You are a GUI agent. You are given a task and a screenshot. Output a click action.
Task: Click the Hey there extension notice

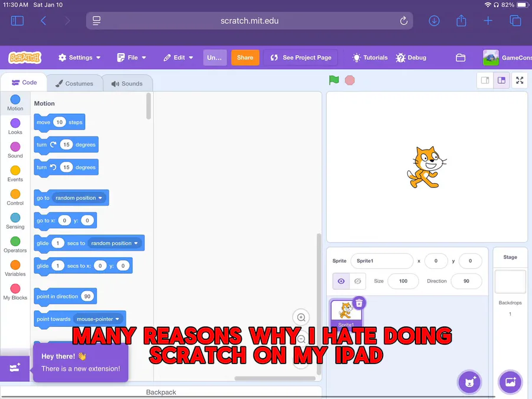(x=81, y=362)
